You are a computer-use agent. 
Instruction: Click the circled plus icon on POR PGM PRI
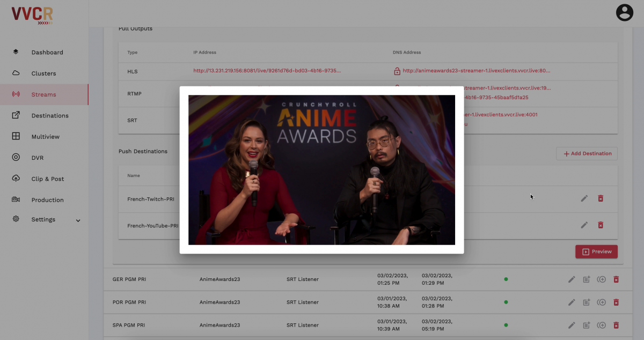point(602,302)
